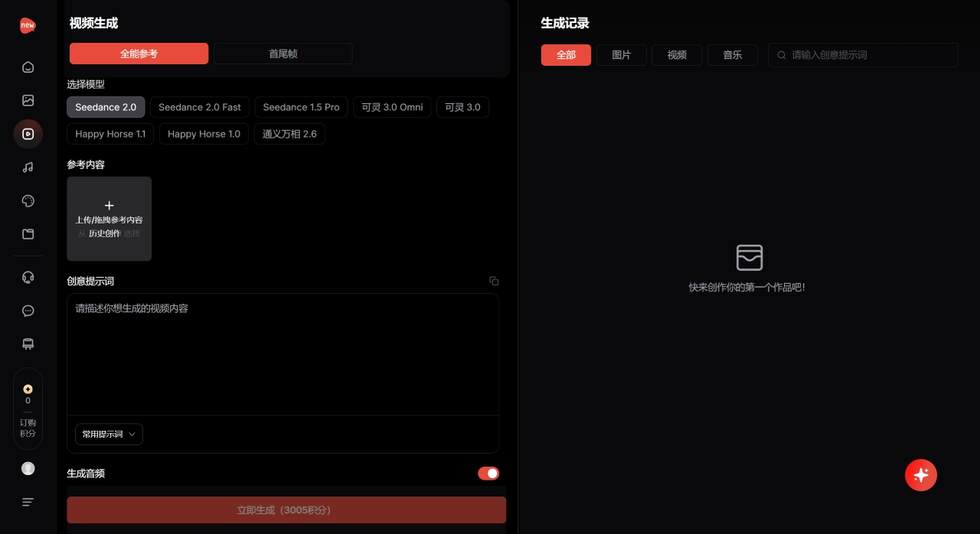Select the 全部 records filter
The image size is (980, 534).
[x=566, y=55]
